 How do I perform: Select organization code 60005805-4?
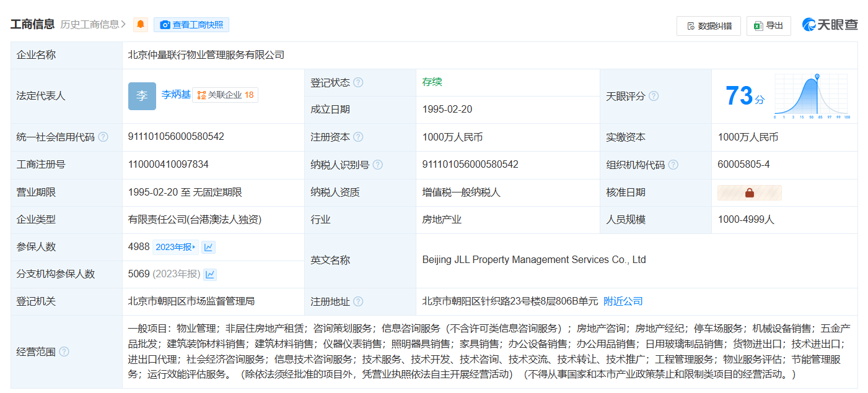click(x=744, y=165)
